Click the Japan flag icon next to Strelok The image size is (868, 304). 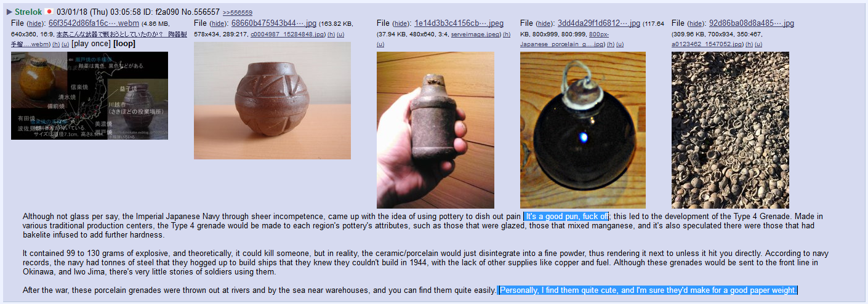49,12
